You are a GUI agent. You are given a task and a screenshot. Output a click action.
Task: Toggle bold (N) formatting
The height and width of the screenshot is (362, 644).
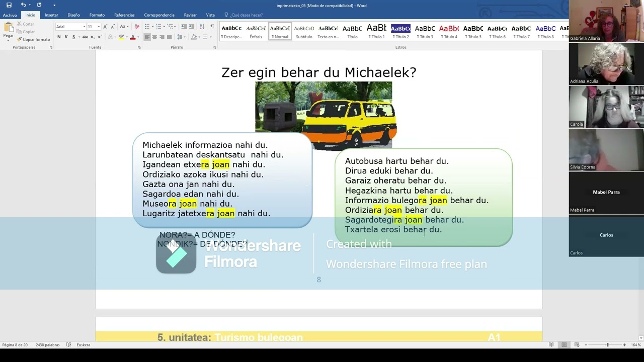tap(59, 37)
